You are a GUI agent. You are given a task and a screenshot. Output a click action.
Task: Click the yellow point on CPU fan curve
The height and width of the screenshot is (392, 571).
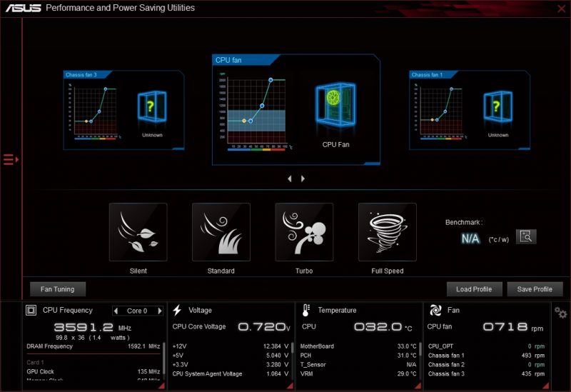click(244, 121)
